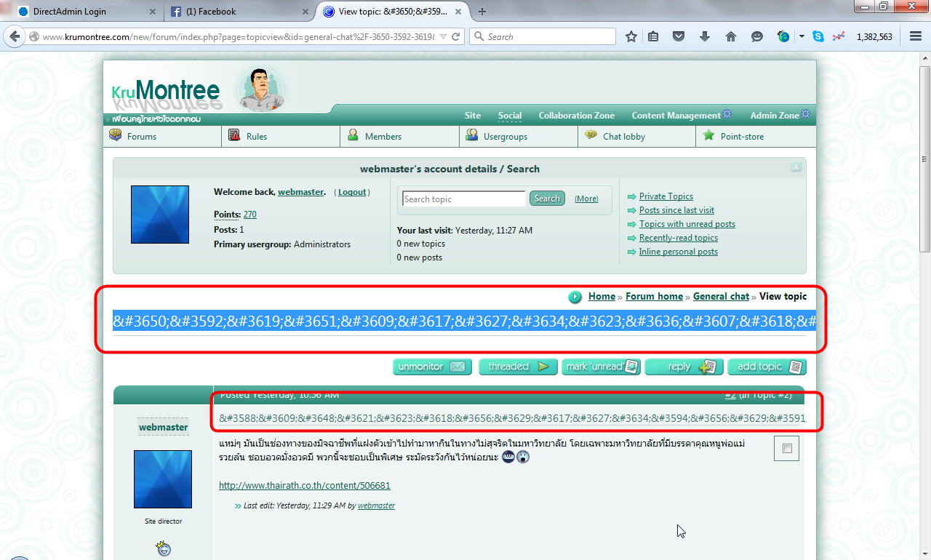Click the Search topic input field

463,199
